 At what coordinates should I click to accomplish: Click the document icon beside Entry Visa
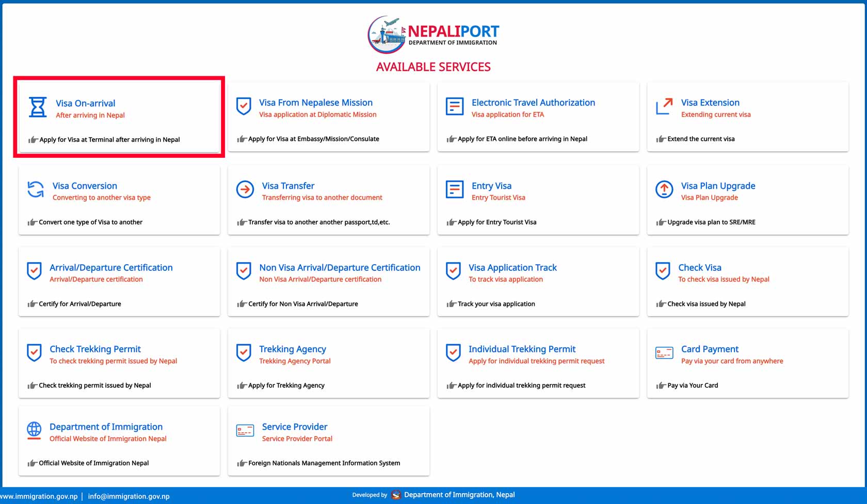(455, 189)
